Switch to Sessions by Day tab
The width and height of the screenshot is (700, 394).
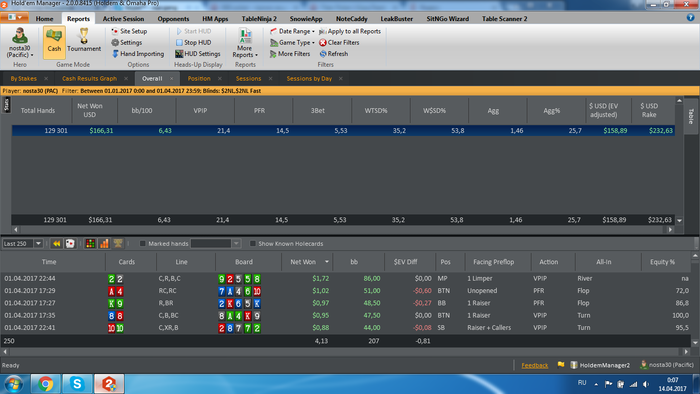coord(309,79)
